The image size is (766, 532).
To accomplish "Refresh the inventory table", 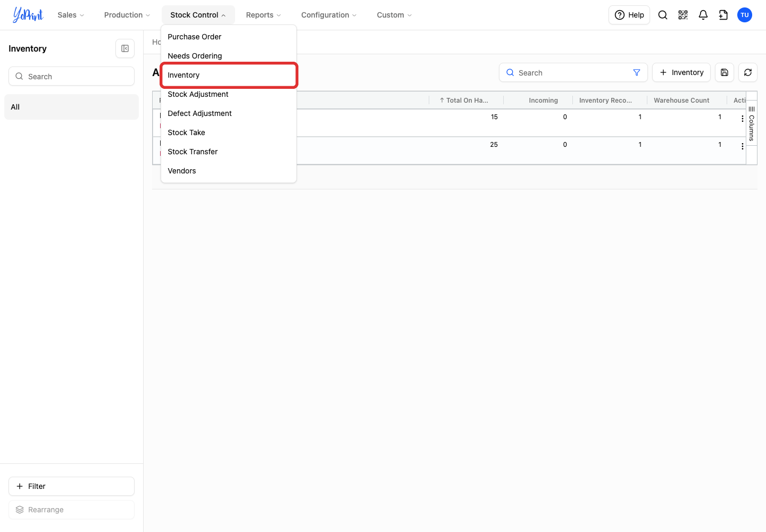I will pyautogui.click(x=748, y=72).
